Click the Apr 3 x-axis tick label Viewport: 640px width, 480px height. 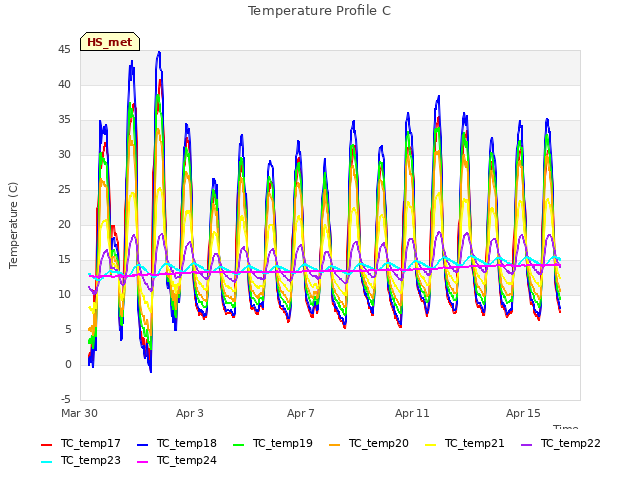190,413
